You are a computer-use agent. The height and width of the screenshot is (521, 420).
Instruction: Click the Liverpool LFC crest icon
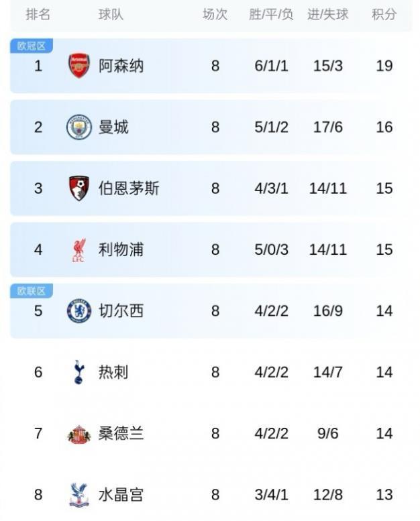(79, 250)
